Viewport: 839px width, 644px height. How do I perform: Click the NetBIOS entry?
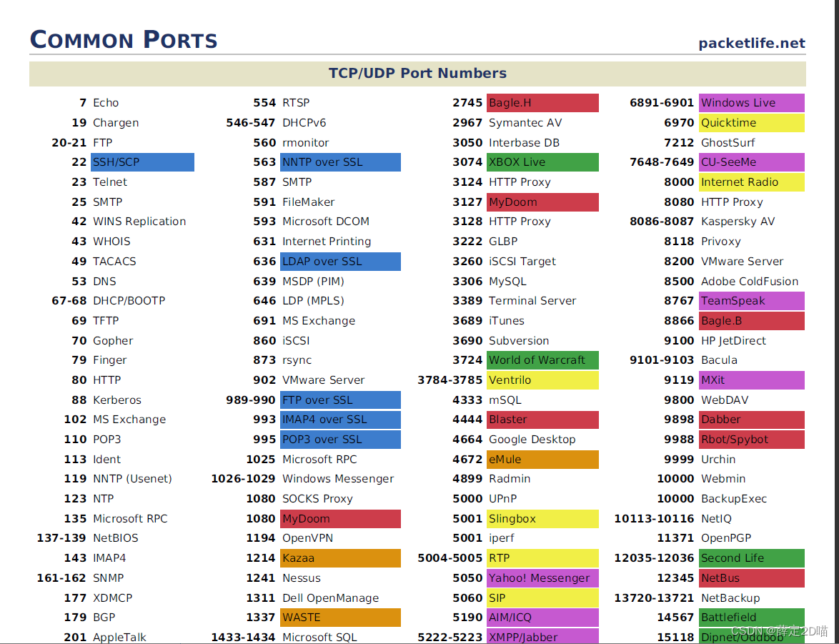coord(116,538)
